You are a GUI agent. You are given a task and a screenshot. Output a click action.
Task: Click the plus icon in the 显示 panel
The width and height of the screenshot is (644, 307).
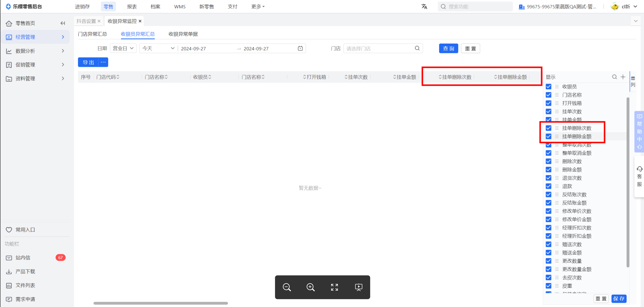coord(623,77)
